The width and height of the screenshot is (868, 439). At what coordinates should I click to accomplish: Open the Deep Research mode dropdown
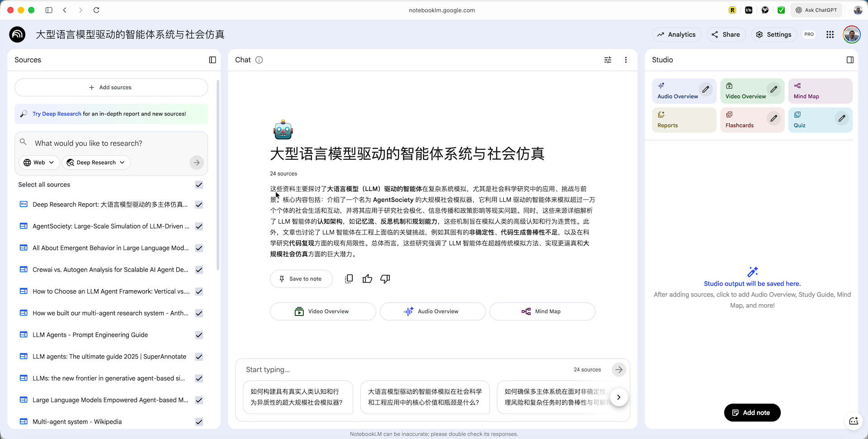tap(96, 162)
